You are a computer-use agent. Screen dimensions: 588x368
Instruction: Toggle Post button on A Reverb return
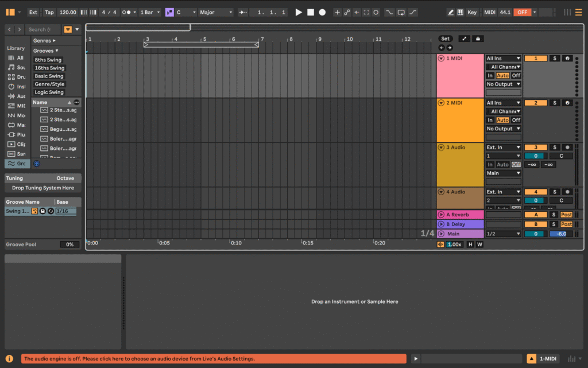566,215
